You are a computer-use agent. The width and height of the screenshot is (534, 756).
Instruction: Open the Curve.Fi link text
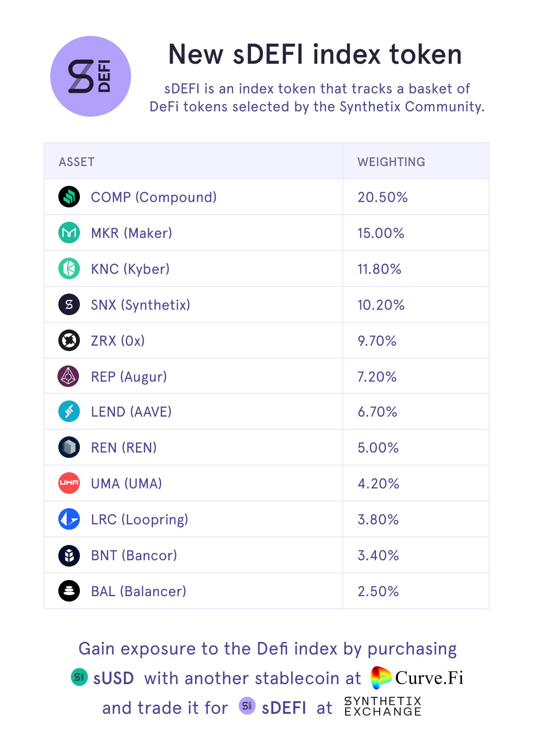coord(429,678)
